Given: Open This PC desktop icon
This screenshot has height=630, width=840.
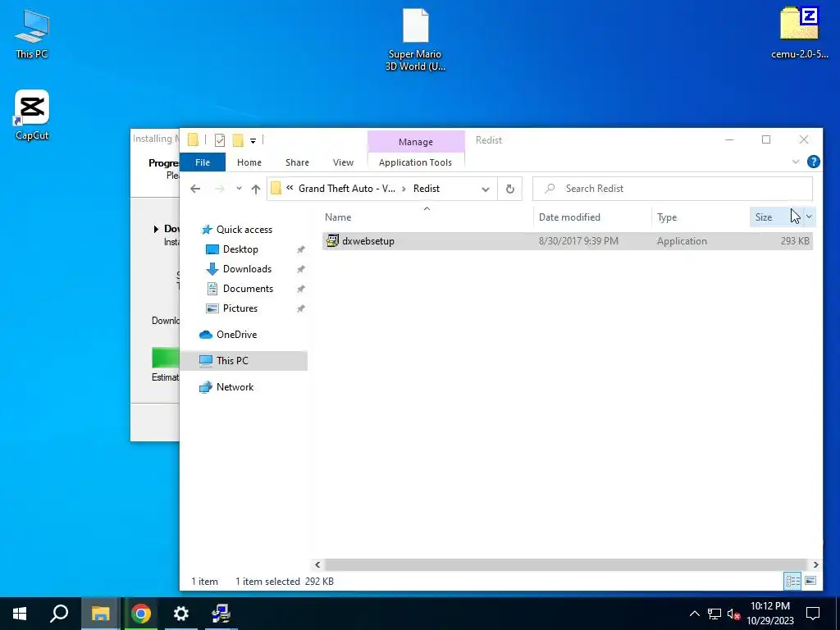Looking at the screenshot, I should pos(32,34).
